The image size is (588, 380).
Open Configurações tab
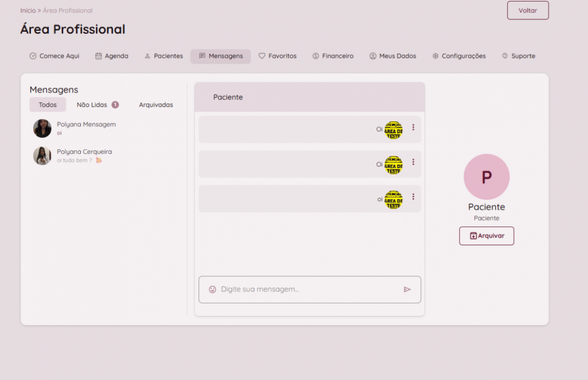click(x=459, y=56)
